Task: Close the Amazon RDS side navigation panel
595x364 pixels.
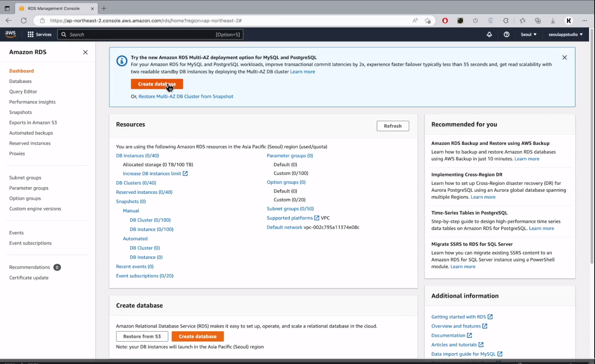Action: click(85, 52)
